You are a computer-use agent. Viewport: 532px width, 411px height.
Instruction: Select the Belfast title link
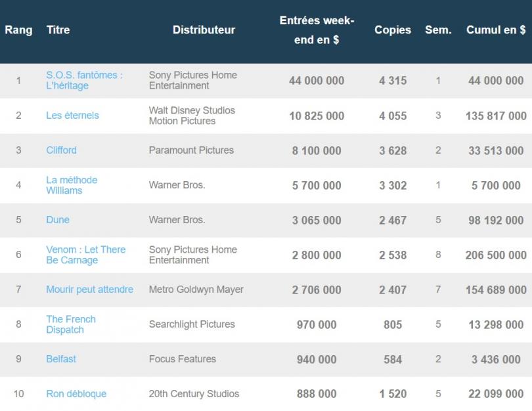coord(61,358)
